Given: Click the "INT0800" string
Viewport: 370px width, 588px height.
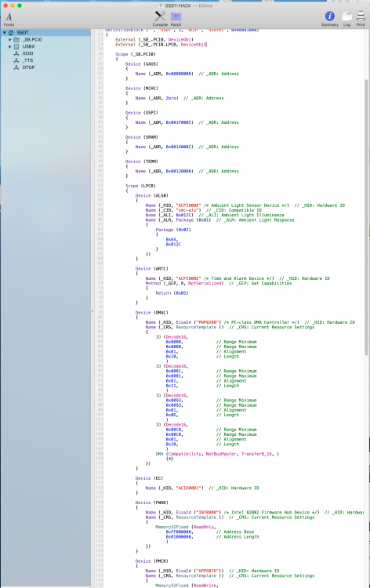Looking at the screenshot, I should coord(206,513).
